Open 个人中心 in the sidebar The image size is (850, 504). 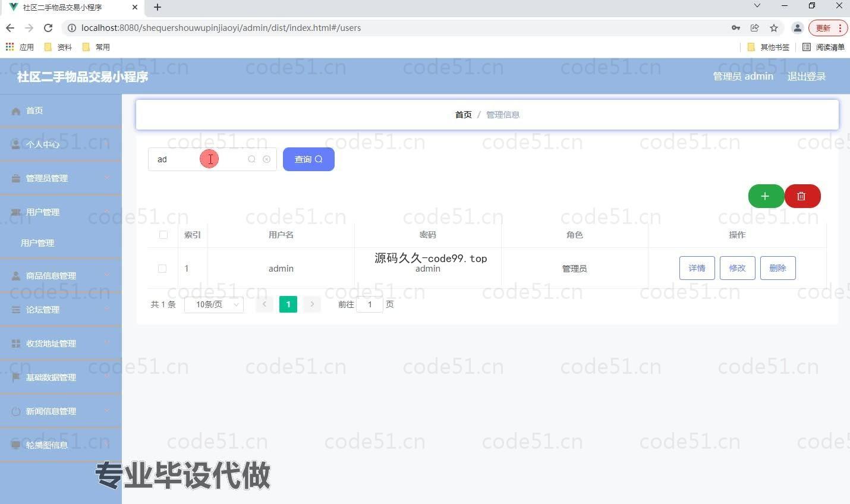[x=61, y=144]
